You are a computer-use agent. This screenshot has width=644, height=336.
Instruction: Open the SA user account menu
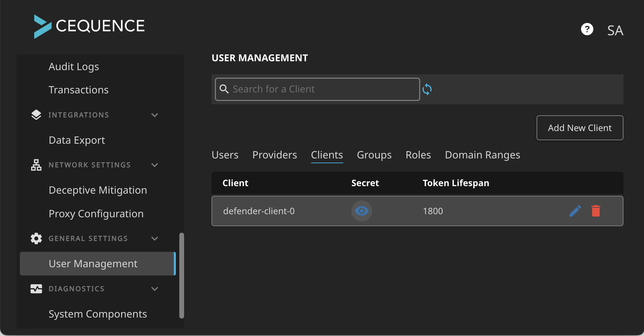[615, 30]
